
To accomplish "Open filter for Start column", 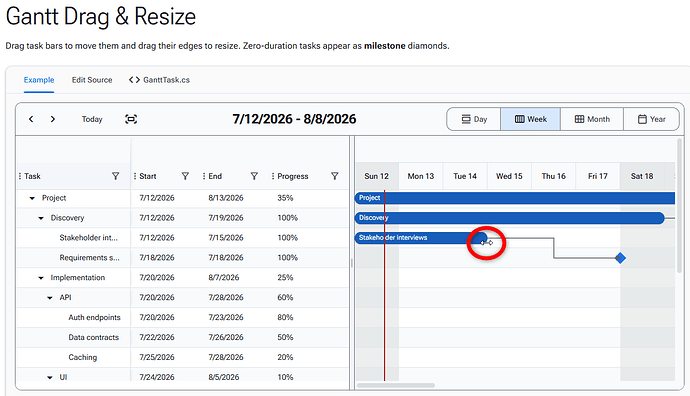I will point(185,176).
